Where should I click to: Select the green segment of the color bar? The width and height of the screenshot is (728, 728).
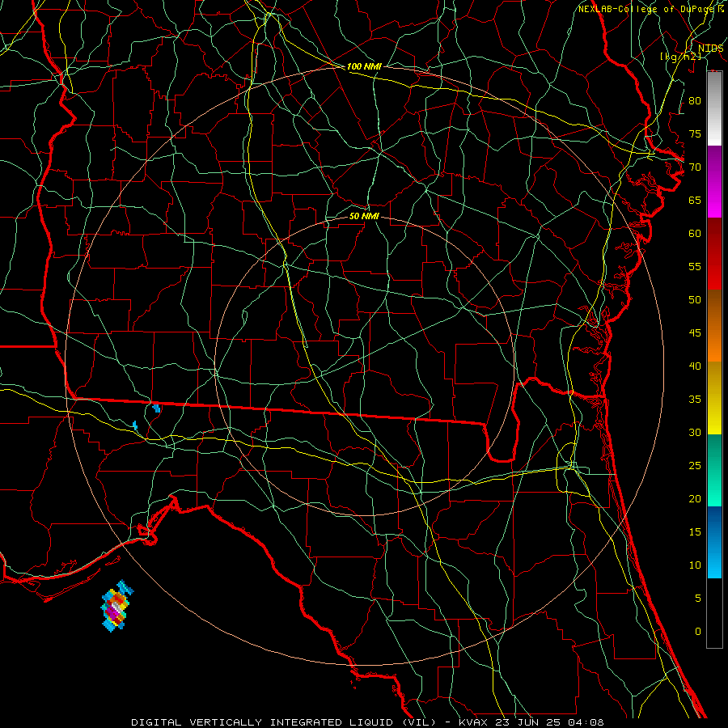[714, 470]
